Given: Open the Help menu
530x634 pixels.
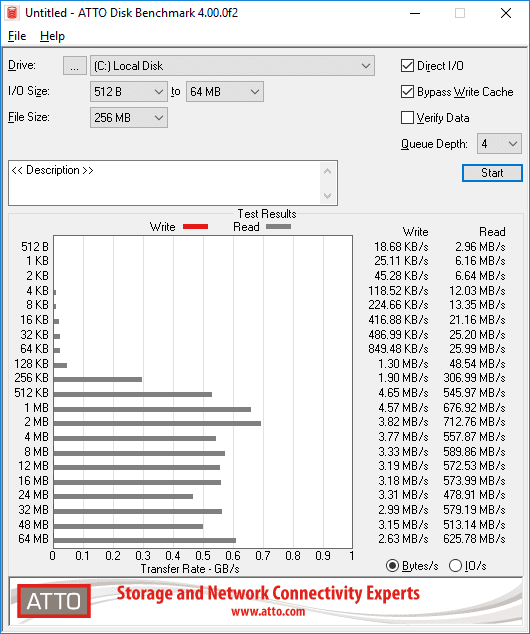Looking at the screenshot, I should click(52, 36).
